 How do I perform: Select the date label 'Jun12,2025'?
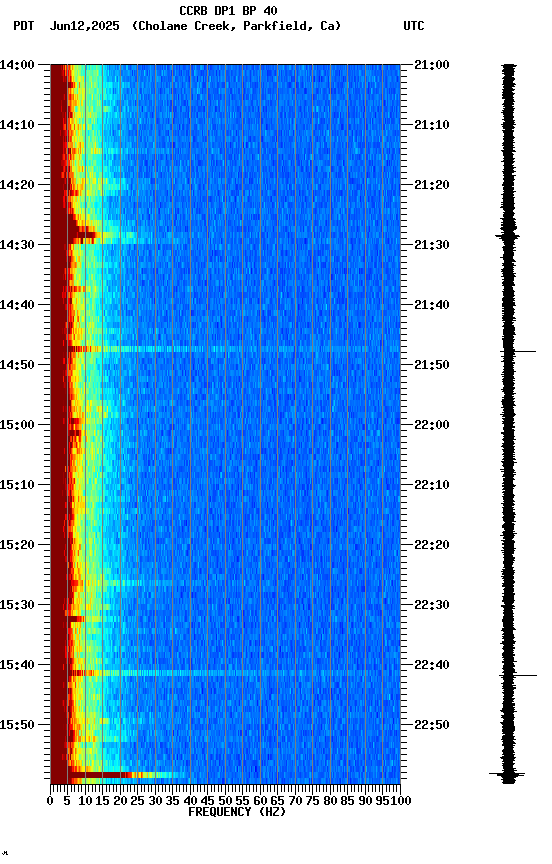point(84,26)
